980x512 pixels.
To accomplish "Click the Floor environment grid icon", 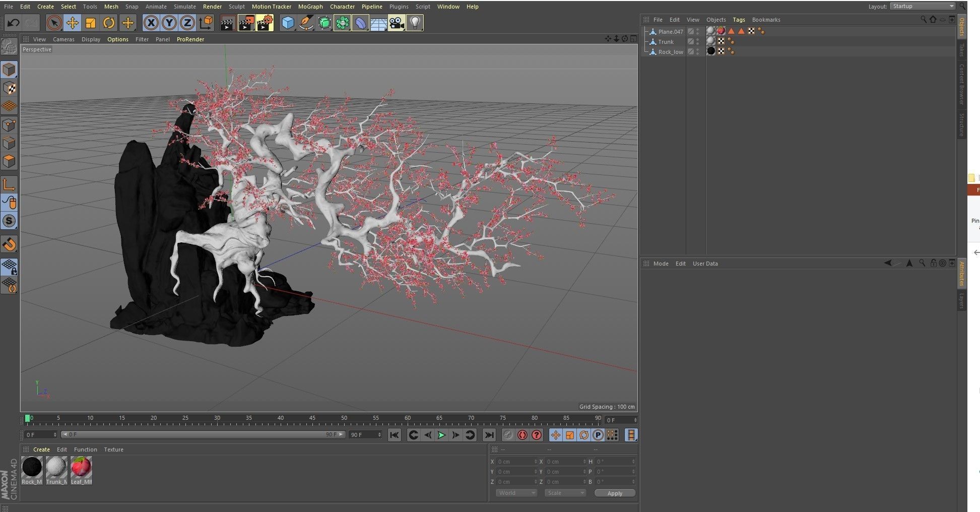I will pyautogui.click(x=378, y=23).
